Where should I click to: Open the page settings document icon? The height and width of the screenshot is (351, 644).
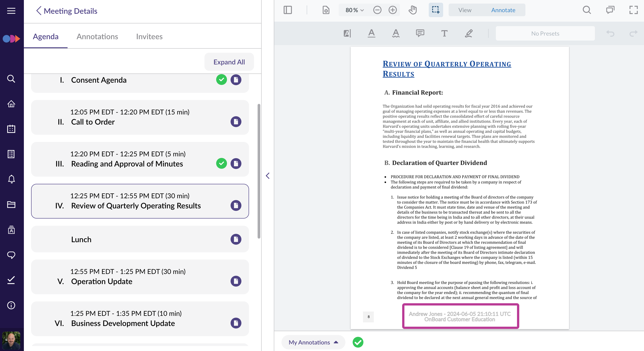(326, 10)
